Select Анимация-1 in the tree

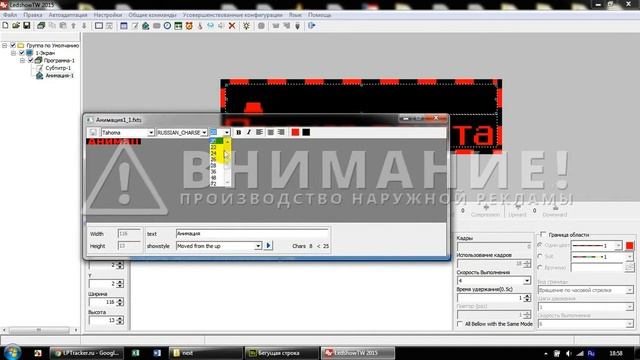pos(59,76)
